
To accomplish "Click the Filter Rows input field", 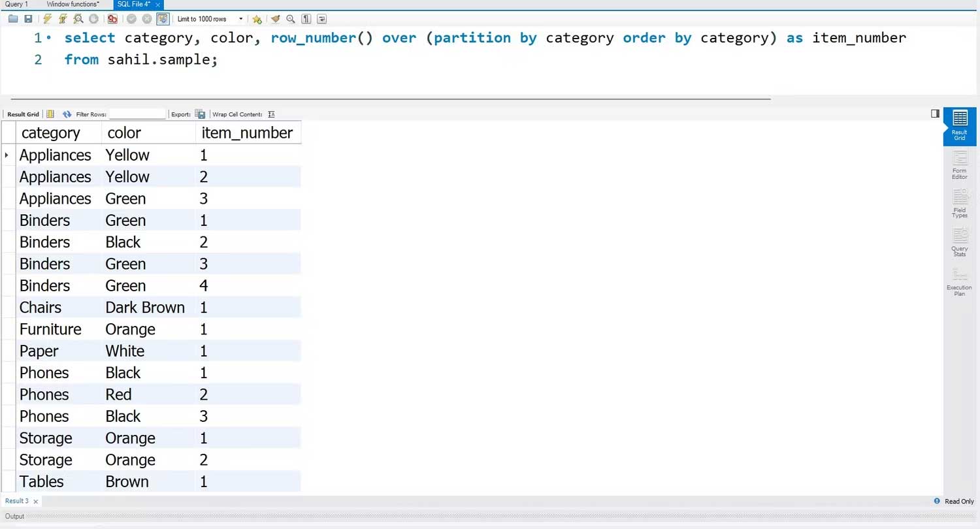I will [x=137, y=114].
